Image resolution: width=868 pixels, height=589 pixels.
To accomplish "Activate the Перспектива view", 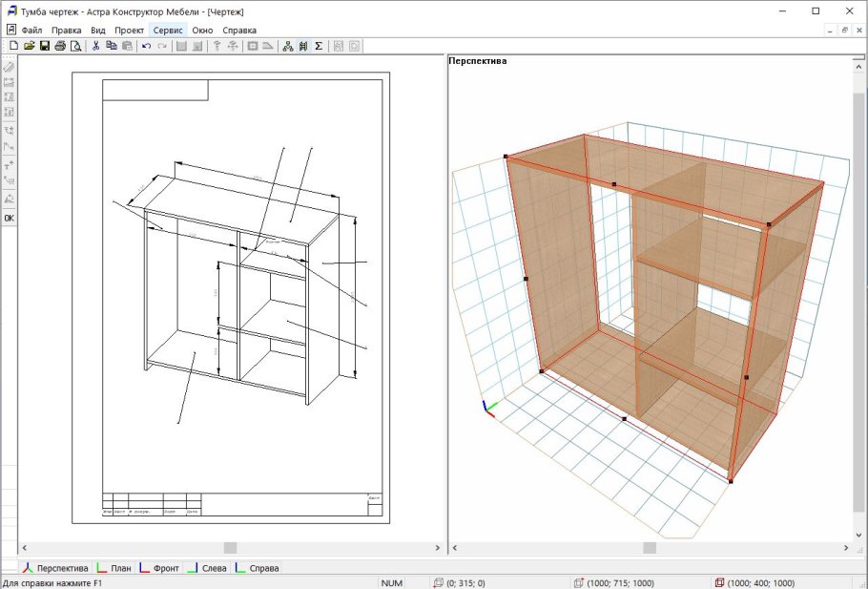I will pyautogui.click(x=60, y=567).
